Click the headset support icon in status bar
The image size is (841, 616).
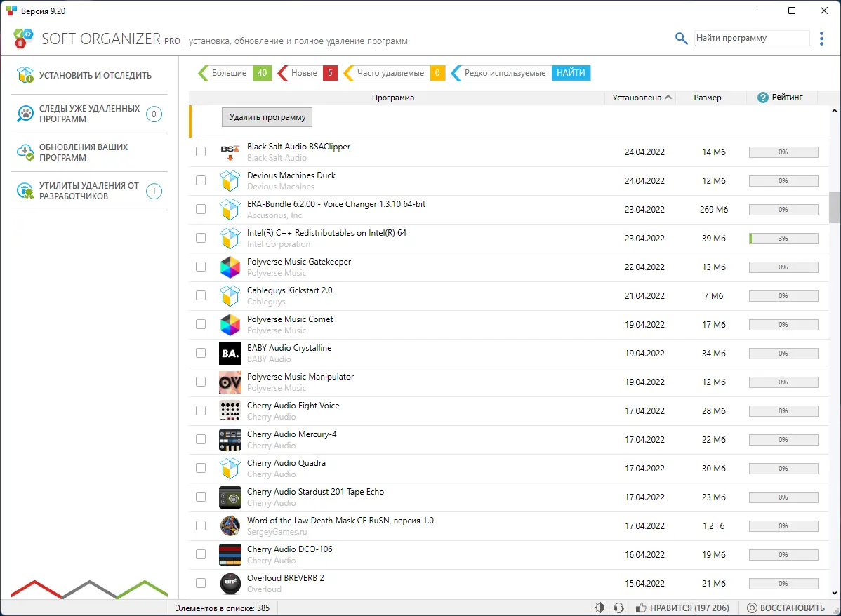(x=619, y=608)
